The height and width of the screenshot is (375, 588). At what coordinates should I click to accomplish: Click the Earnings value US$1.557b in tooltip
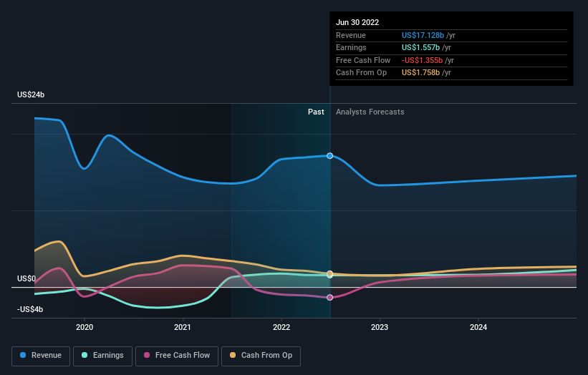(x=420, y=47)
